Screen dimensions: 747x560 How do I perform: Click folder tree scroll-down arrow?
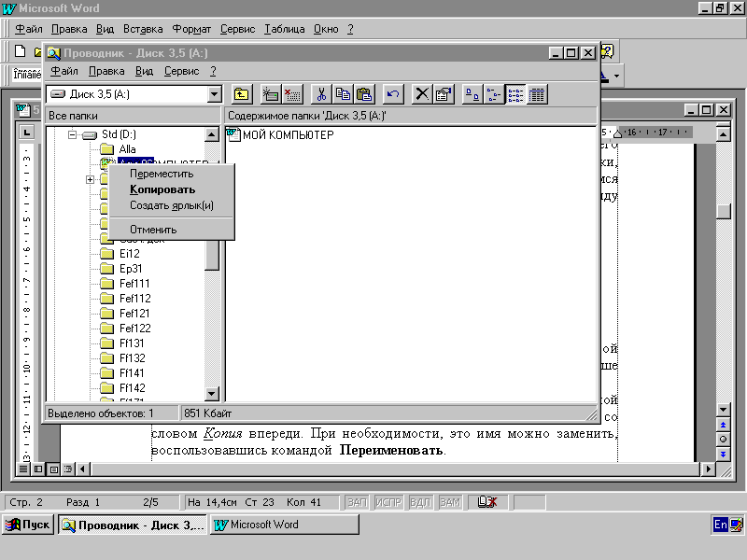(x=212, y=393)
